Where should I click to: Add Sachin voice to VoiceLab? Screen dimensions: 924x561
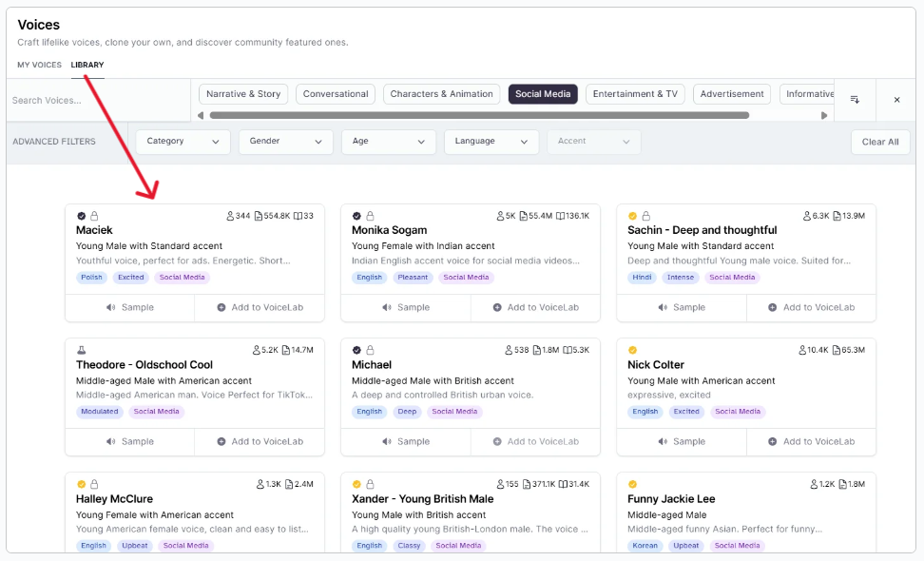tap(812, 308)
